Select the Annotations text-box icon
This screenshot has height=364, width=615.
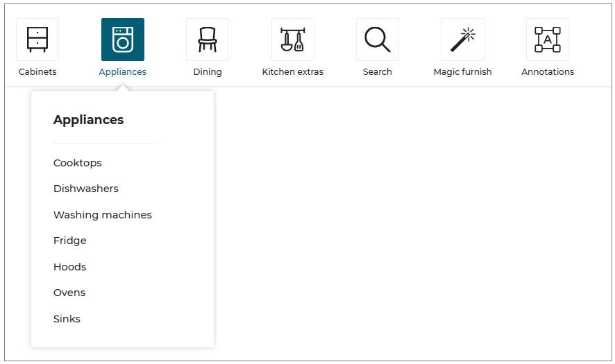(x=548, y=40)
